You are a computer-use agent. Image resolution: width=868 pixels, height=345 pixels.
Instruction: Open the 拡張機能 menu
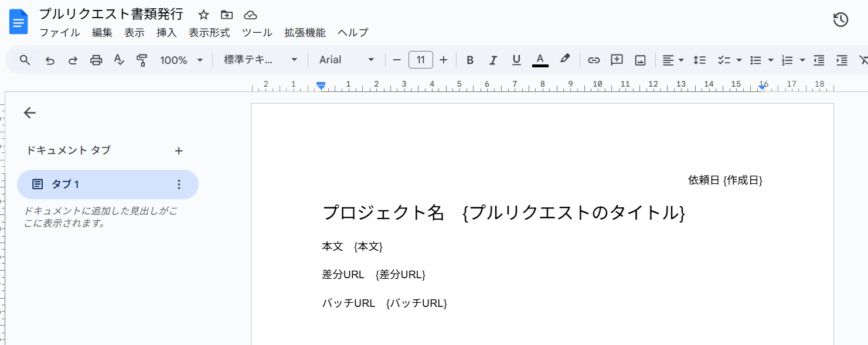305,33
